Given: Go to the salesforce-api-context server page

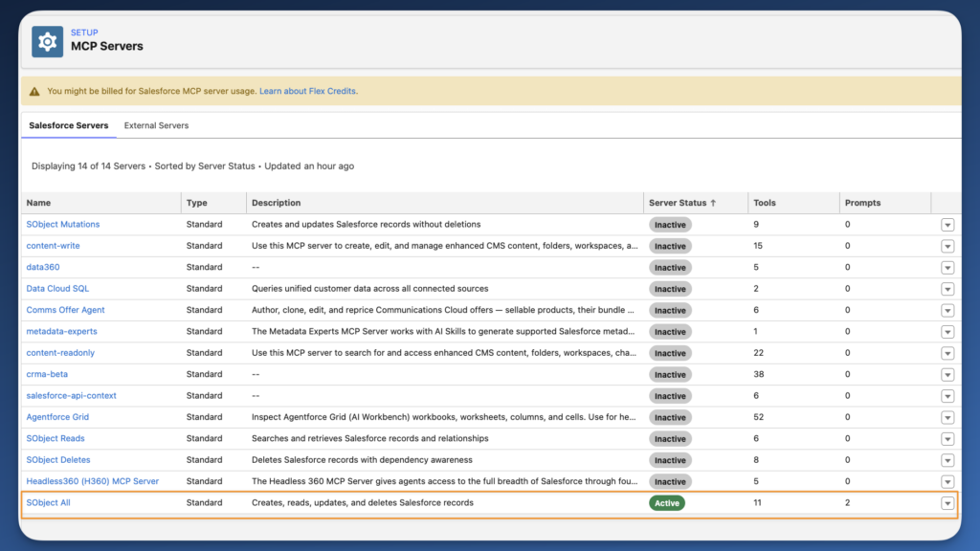Looking at the screenshot, I should 71,395.
